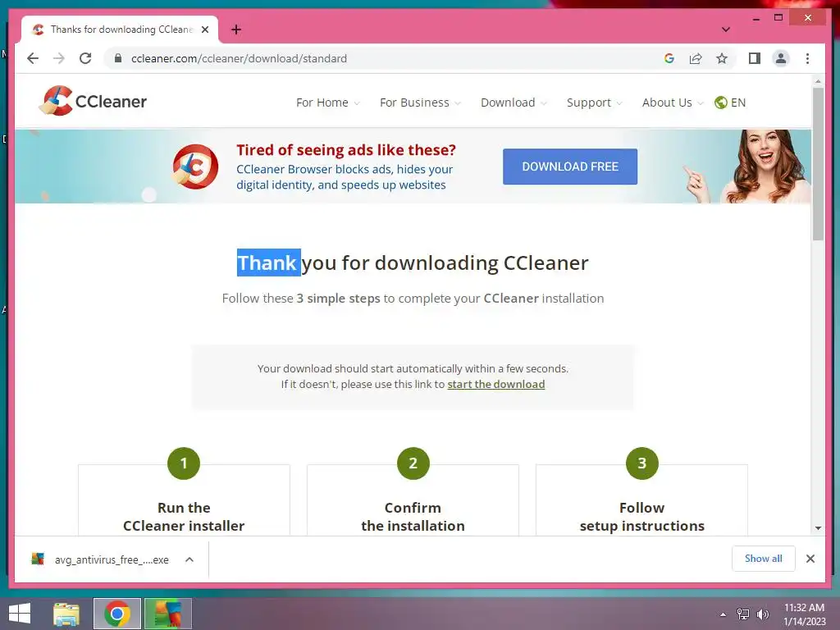The height and width of the screenshot is (630, 840).
Task: Expand the Download menu
Action: 514,103
